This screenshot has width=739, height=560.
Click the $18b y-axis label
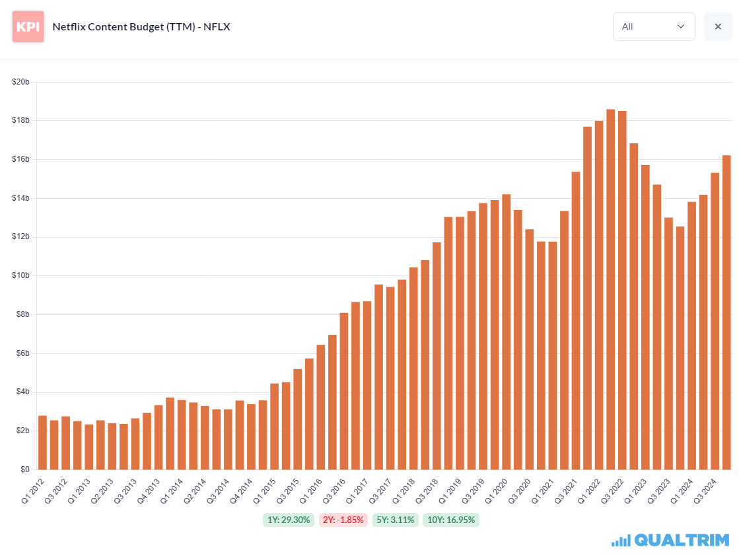(x=20, y=120)
